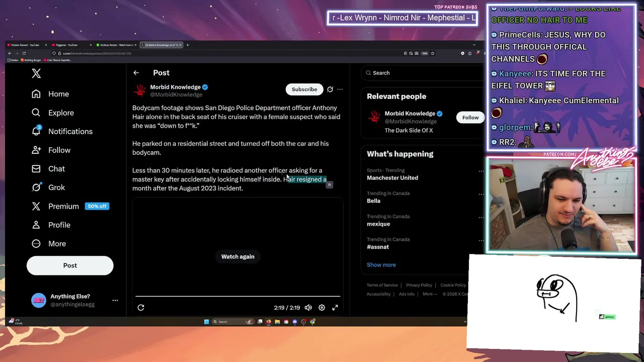This screenshot has height=362, width=644.
Task: Open #assnat trending topic
Action: point(378,247)
